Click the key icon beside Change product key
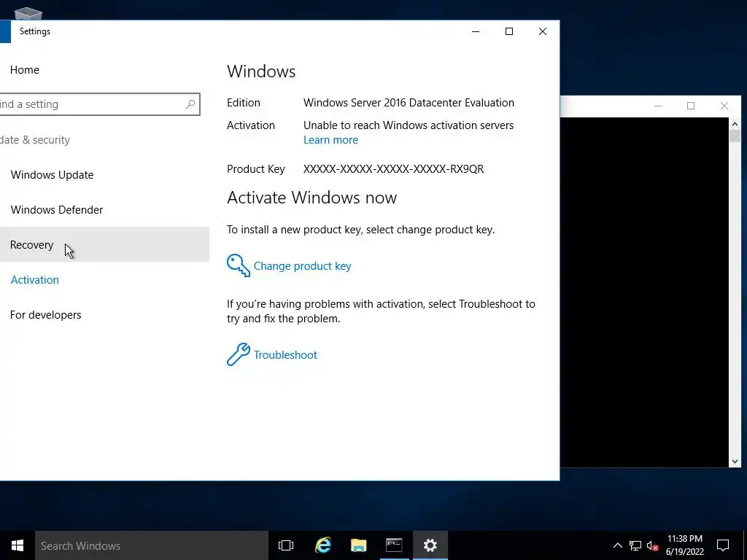This screenshot has width=747, height=560. (239, 265)
